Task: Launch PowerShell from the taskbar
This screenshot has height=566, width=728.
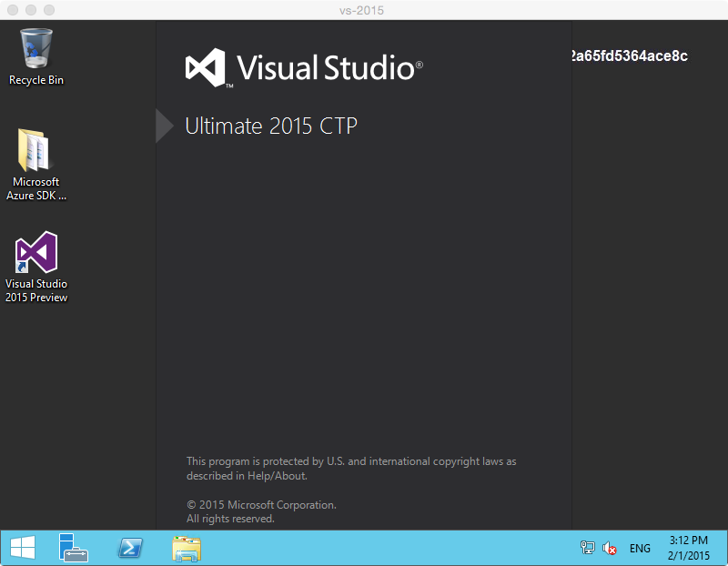Action: point(130,548)
